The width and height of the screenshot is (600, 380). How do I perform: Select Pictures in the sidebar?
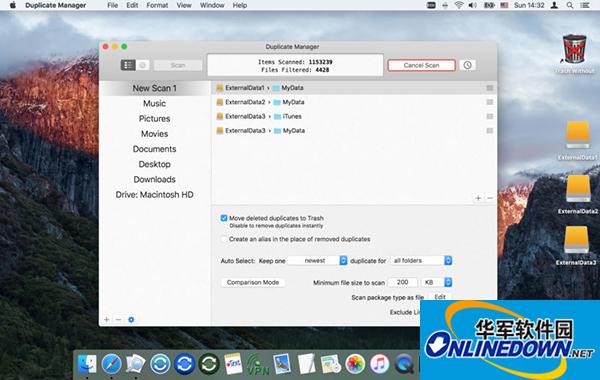(x=155, y=119)
